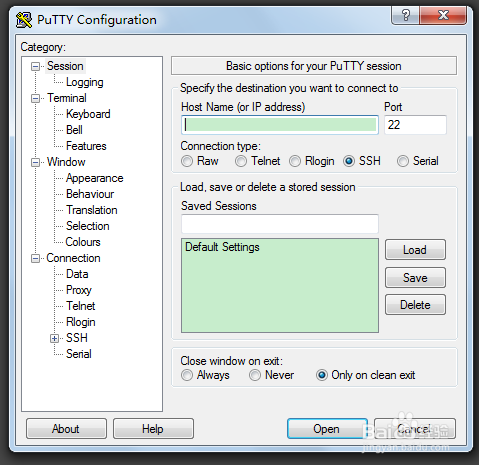
Task: Open the Features category
Action: click(86, 146)
